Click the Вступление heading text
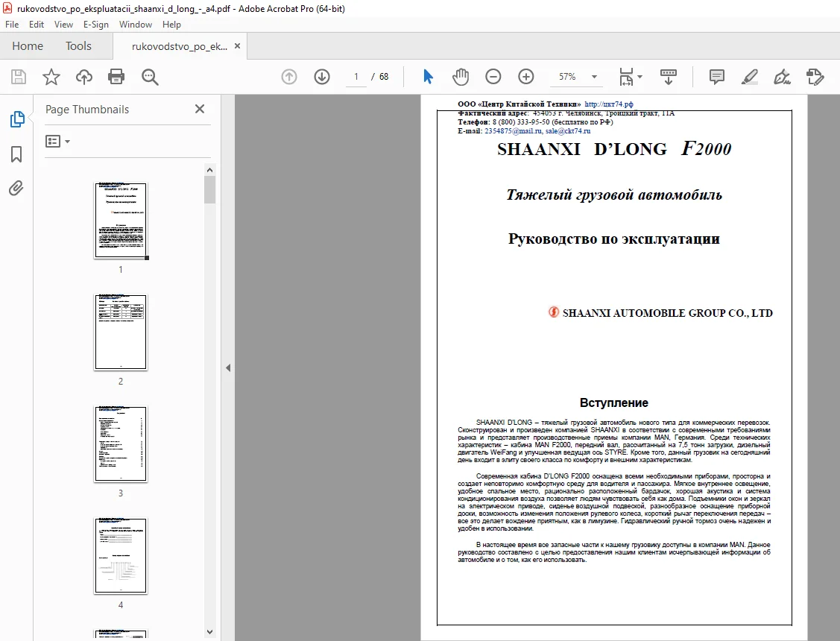 (x=614, y=402)
